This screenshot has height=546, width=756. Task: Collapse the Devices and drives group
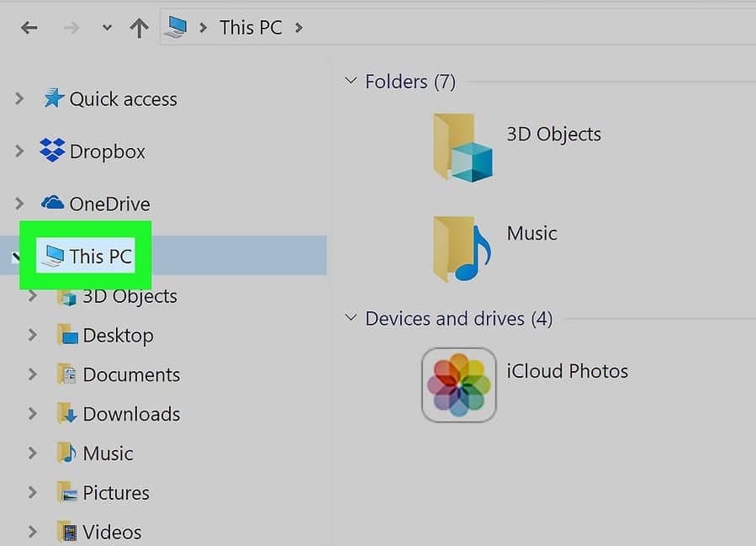click(x=351, y=319)
